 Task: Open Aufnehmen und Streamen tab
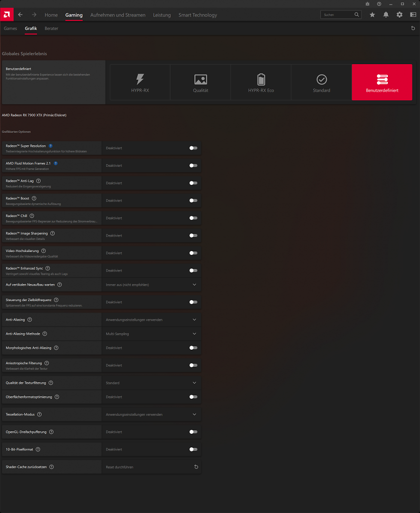click(118, 15)
